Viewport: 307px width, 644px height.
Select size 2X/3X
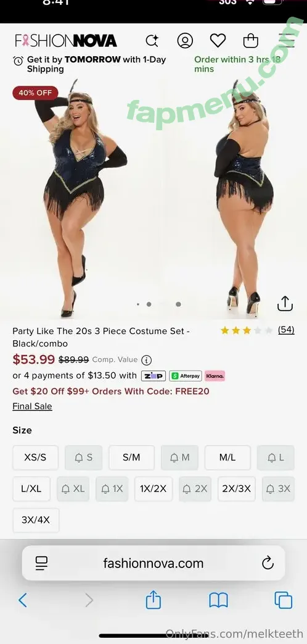click(x=237, y=489)
